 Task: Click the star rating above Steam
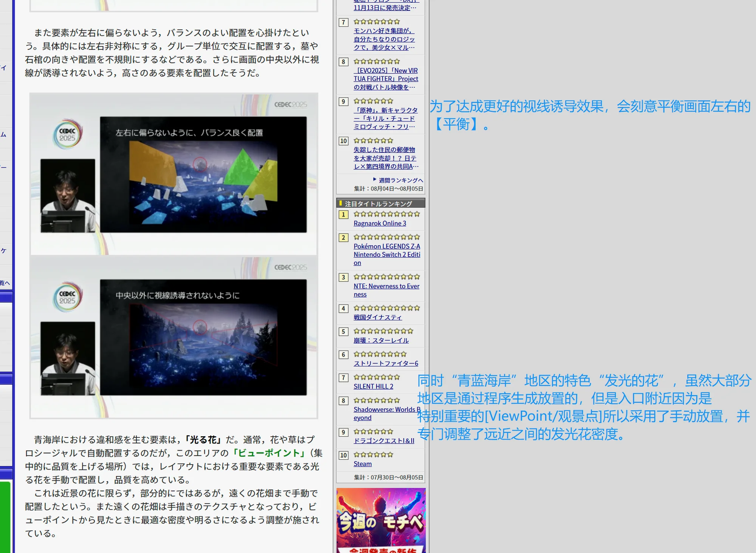click(373, 454)
